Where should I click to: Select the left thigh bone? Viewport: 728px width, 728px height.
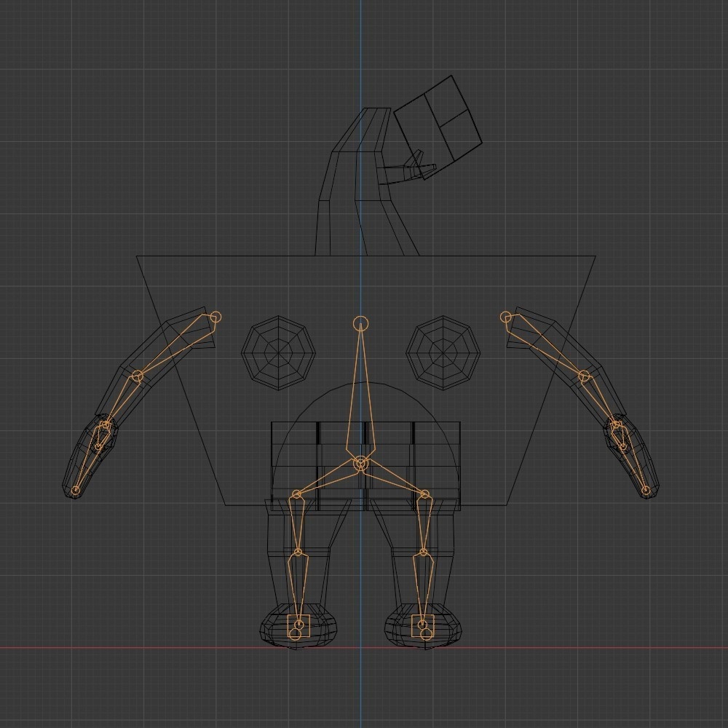point(297,523)
